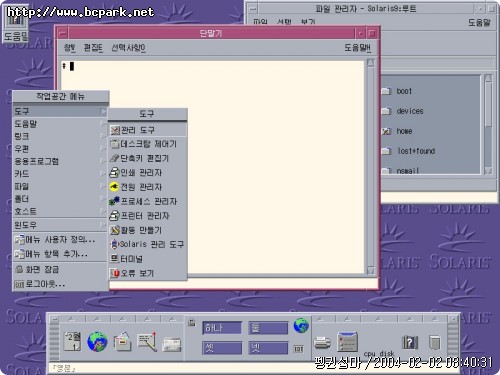Click the 활동 만들기 icon
This screenshot has height=375, width=500.
[x=114, y=230]
